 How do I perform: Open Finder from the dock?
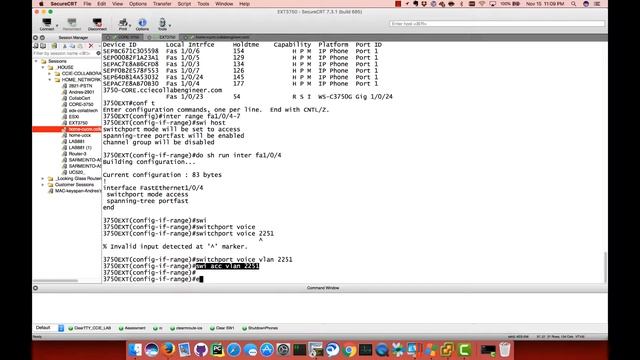[135, 350]
